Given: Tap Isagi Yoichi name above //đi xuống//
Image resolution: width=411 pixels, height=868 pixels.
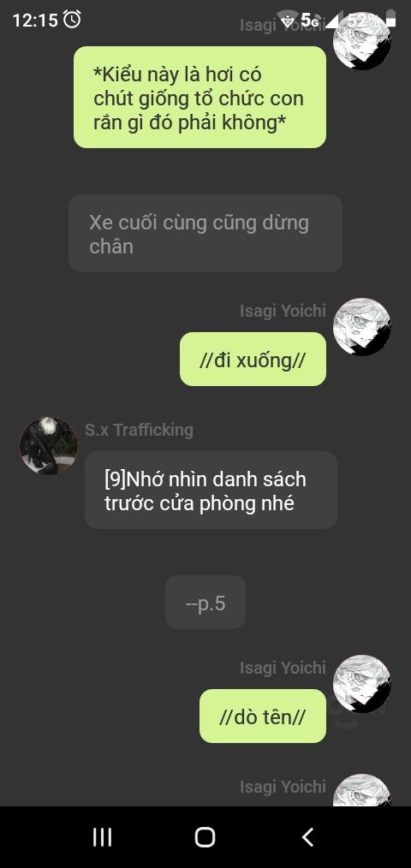Looking at the screenshot, I should pyautogui.click(x=283, y=311).
